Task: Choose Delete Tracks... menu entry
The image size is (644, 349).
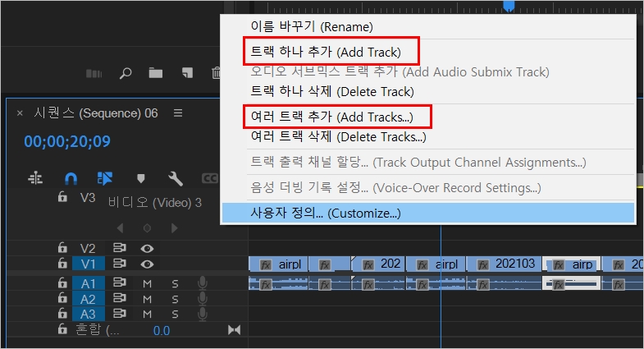Action: pyautogui.click(x=428, y=137)
